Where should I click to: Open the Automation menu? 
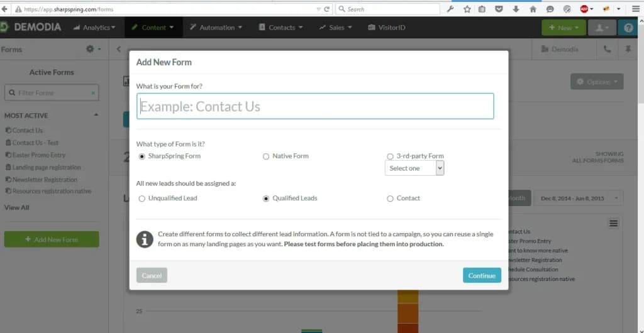(216, 28)
